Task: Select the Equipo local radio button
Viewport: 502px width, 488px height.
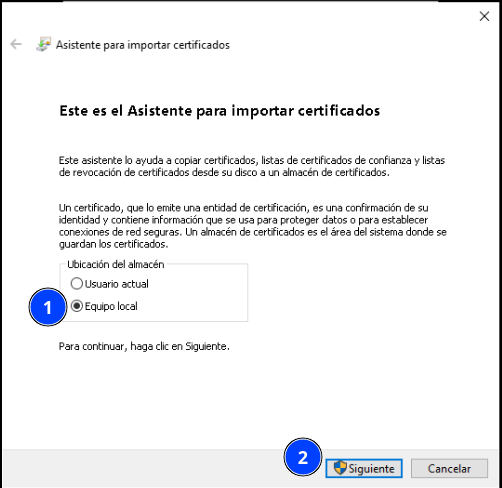Action: [x=77, y=306]
